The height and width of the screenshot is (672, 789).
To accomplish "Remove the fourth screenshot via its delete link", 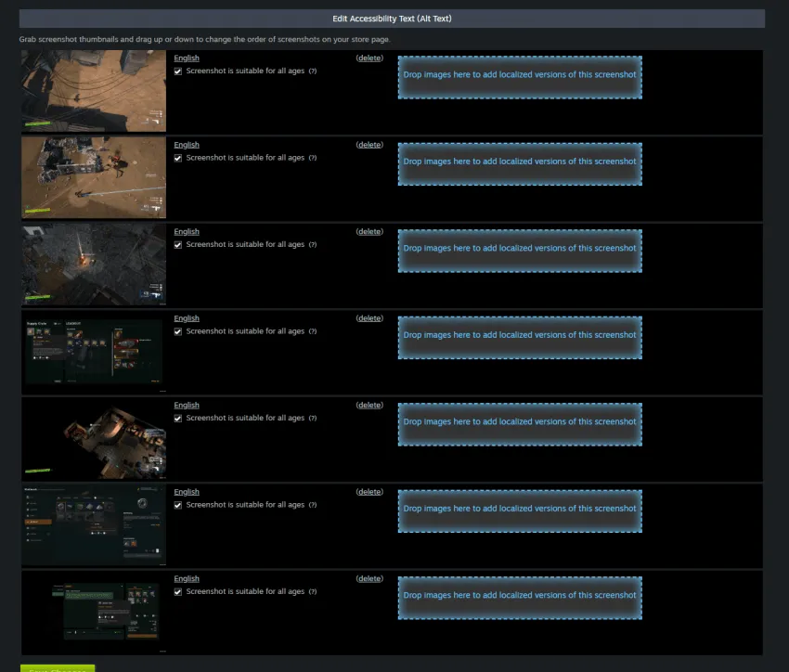I will (x=369, y=318).
